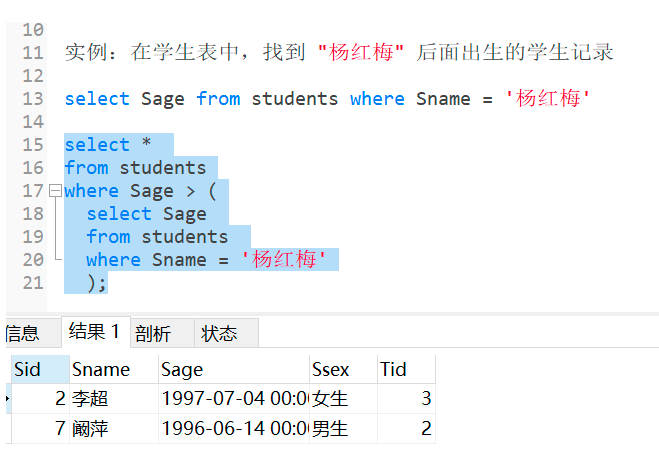Open the 剖析 tab
The image size is (659, 455).
click(152, 333)
